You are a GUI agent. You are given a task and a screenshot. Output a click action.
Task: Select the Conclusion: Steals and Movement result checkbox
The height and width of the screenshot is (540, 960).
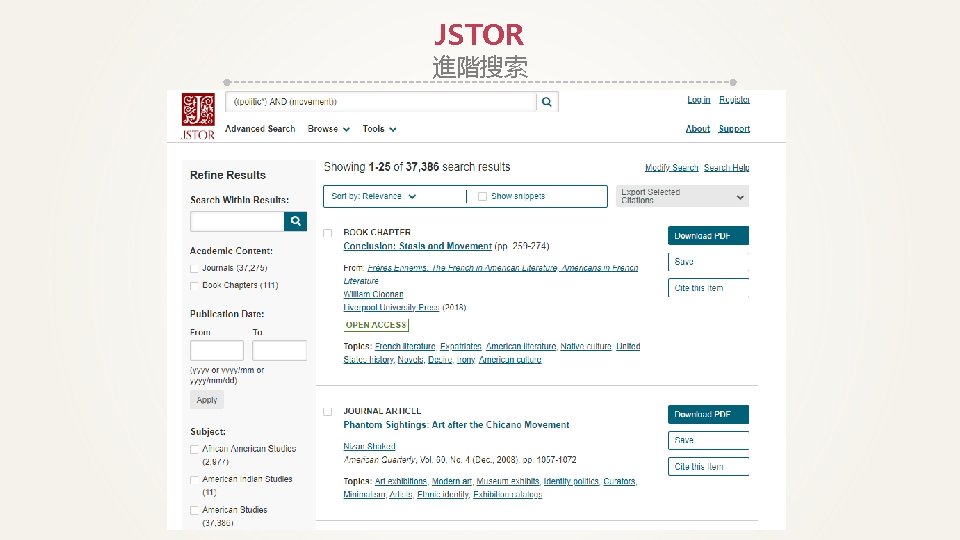328,233
